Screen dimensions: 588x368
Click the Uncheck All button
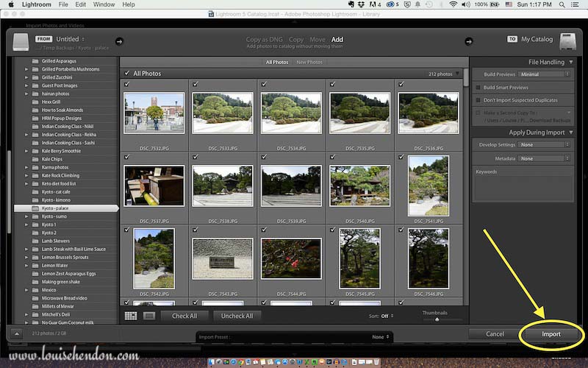237,316
